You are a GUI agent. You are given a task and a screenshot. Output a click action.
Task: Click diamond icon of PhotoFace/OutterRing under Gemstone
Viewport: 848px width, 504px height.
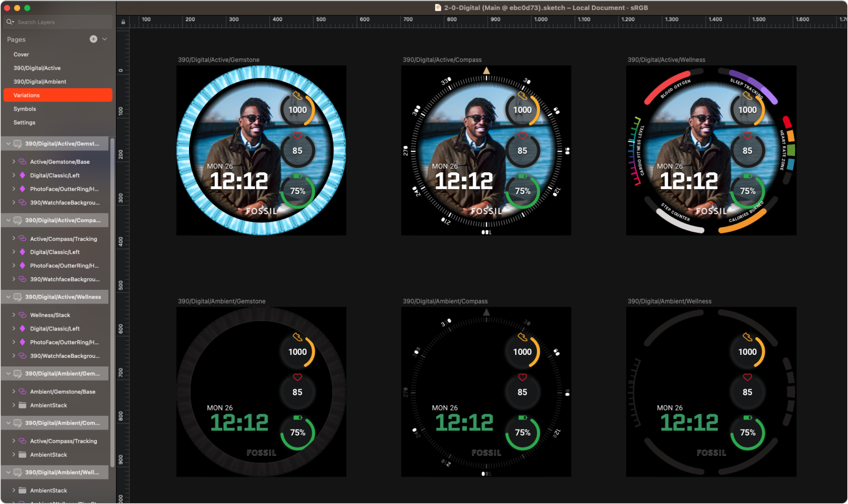(x=22, y=189)
